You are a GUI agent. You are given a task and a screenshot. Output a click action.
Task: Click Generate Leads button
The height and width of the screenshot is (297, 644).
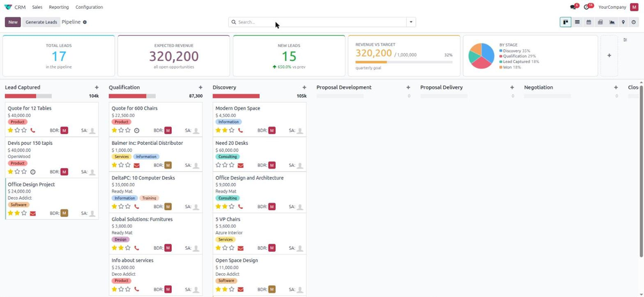click(x=41, y=22)
